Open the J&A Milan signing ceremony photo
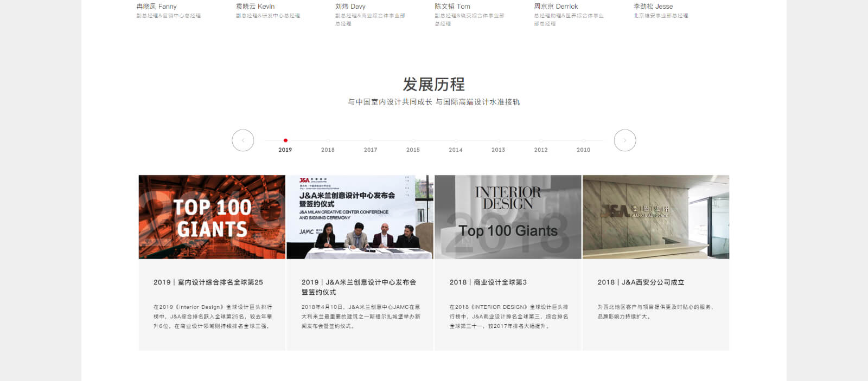868x381 pixels. tap(360, 217)
